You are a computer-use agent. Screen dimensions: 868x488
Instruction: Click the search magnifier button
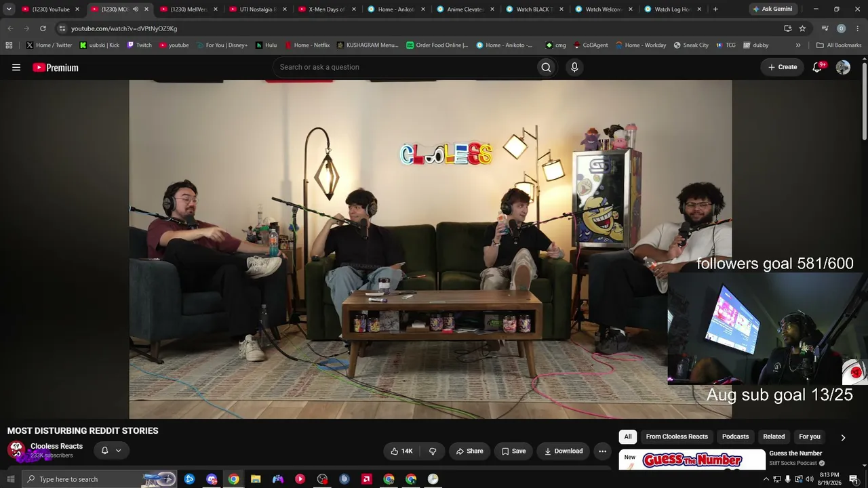[x=546, y=67]
